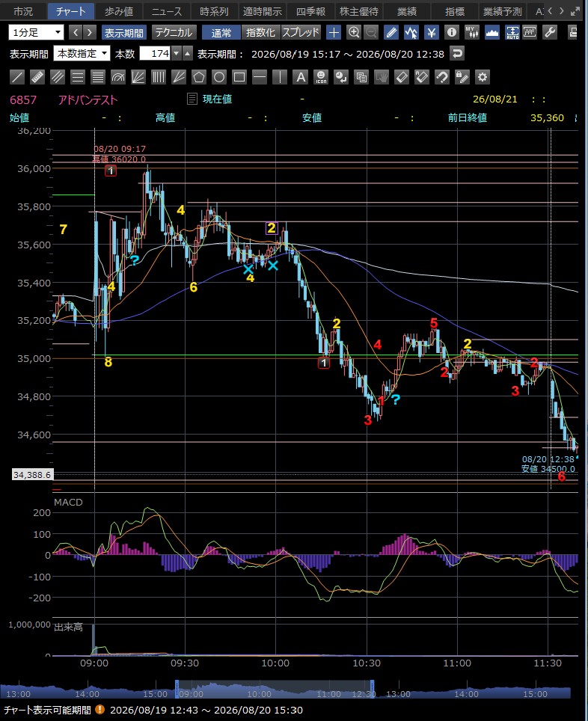Click the lock drawings pencil icon

click(462, 77)
